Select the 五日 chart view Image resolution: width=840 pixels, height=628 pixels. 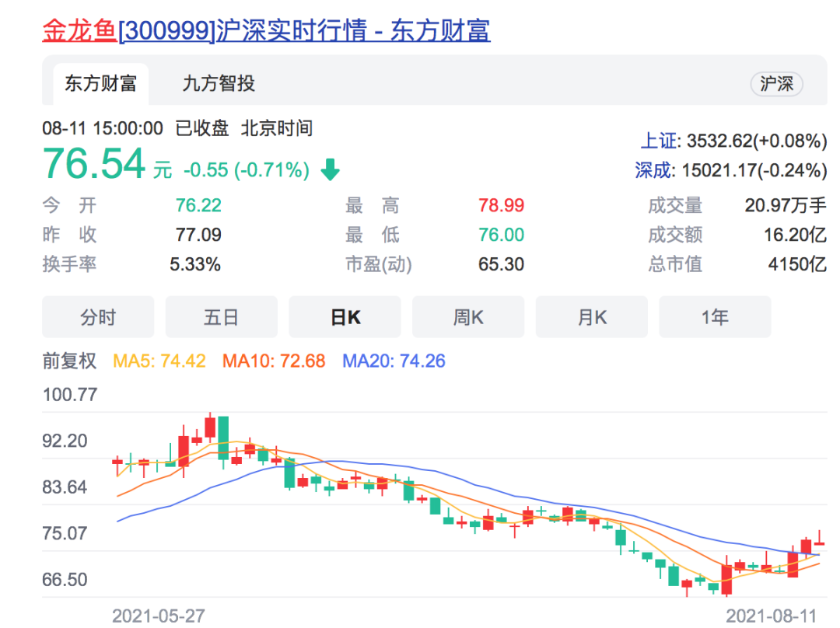point(222,317)
